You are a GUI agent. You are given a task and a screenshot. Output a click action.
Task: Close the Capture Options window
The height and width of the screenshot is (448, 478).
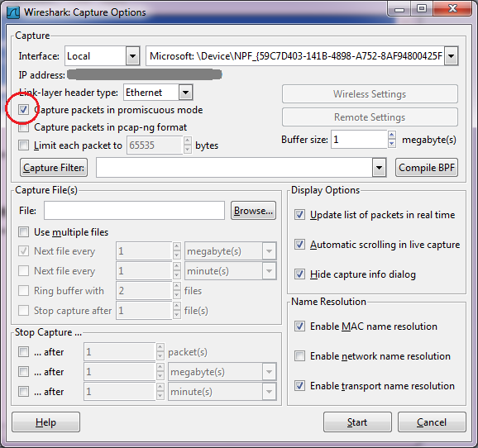click(452, 8)
